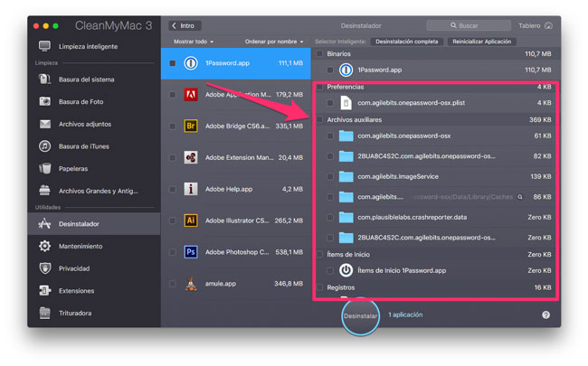The image size is (588, 366).
Task: Select the Trituradora shredder icon
Action: pyautogui.click(x=44, y=313)
